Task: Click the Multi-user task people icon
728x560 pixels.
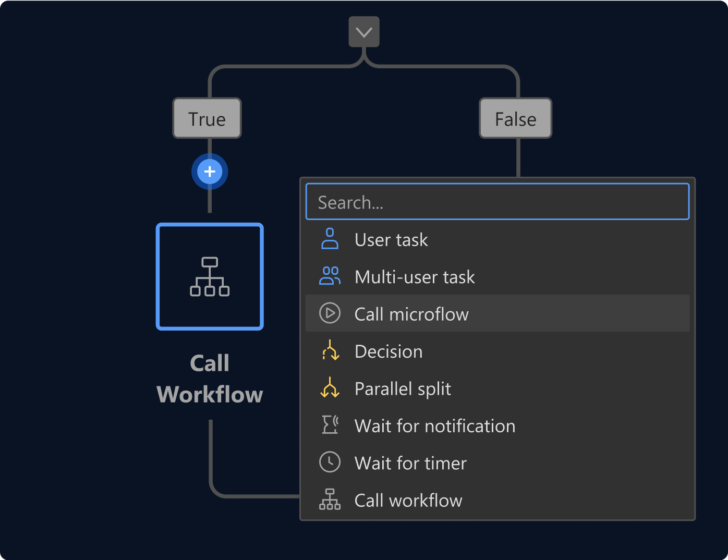Action: click(x=330, y=276)
